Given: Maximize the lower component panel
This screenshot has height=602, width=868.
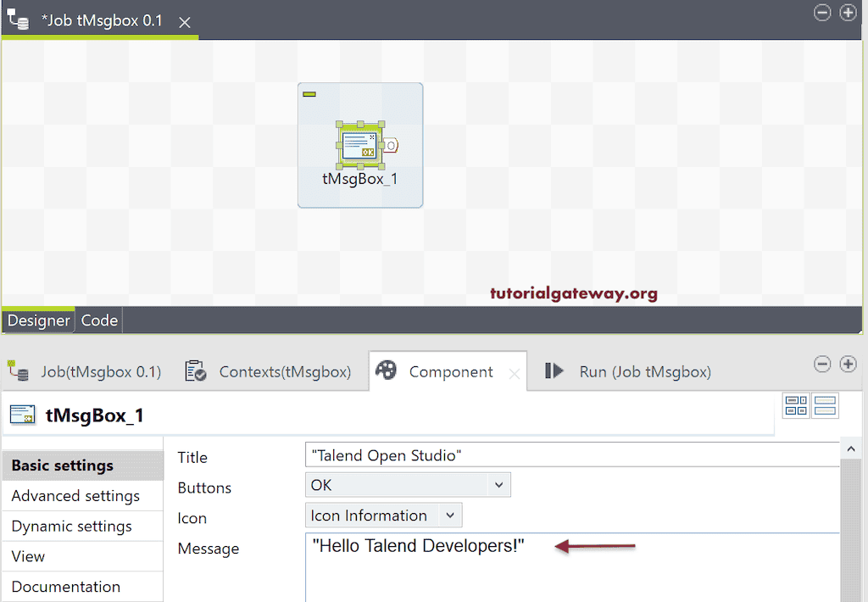Looking at the screenshot, I should (x=848, y=364).
